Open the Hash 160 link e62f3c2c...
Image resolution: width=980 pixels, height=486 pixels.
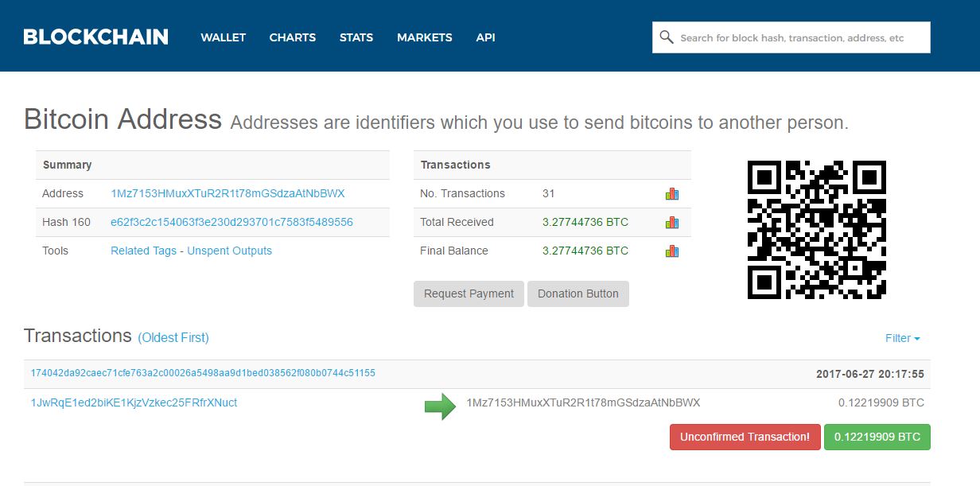point(231,222)
